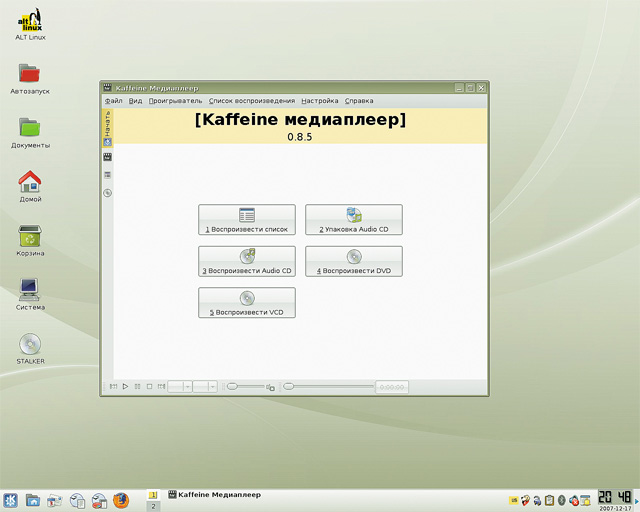Open the Вид menu

point(136,101)
